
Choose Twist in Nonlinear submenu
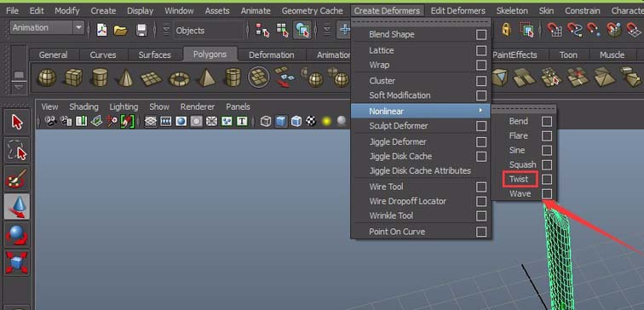pos(518,179)
